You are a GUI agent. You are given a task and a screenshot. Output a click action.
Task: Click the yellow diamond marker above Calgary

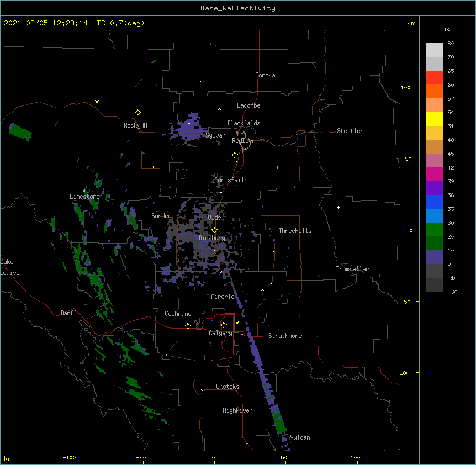coord(224,325)
